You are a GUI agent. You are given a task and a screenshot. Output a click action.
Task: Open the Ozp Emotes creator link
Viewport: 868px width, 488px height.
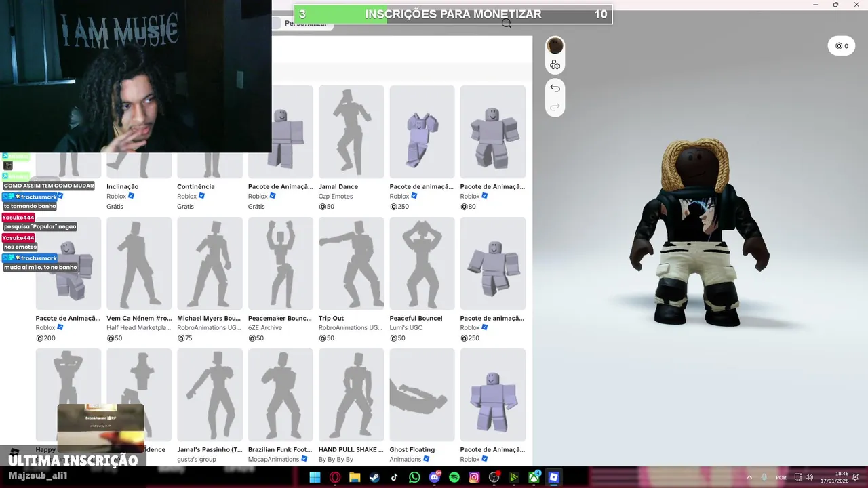point(336,197)
